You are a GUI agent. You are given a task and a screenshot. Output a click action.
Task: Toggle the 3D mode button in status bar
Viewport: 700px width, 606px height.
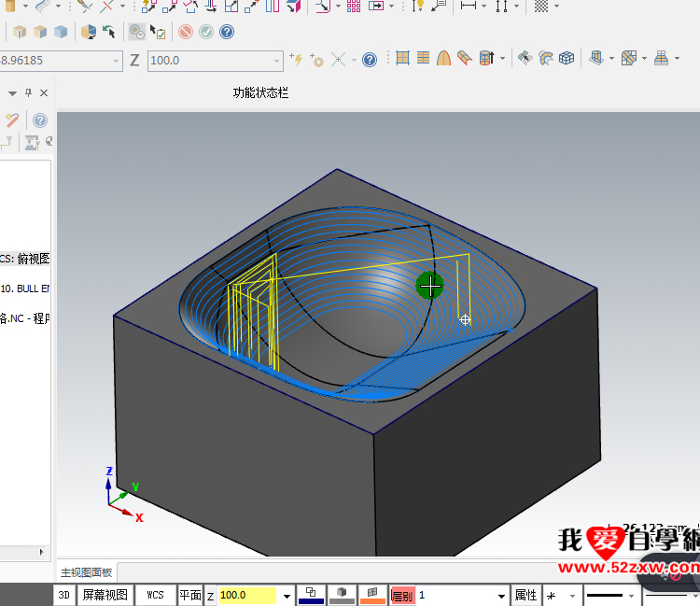64,595
